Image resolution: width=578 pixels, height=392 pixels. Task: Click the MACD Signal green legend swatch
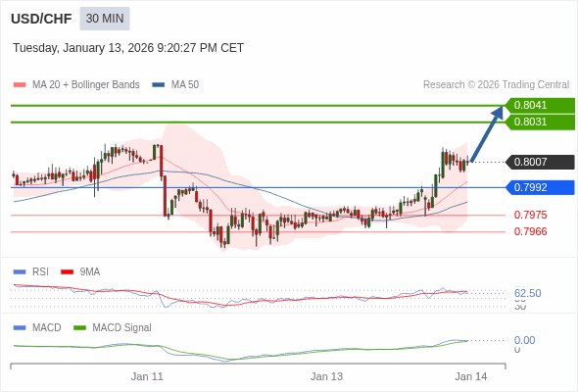coord(79,328)
